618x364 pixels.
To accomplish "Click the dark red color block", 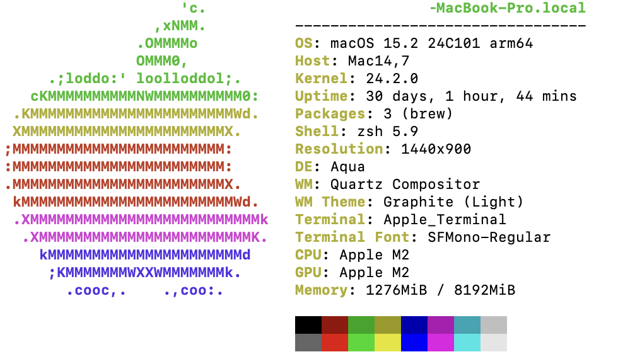I will point(335,325).
